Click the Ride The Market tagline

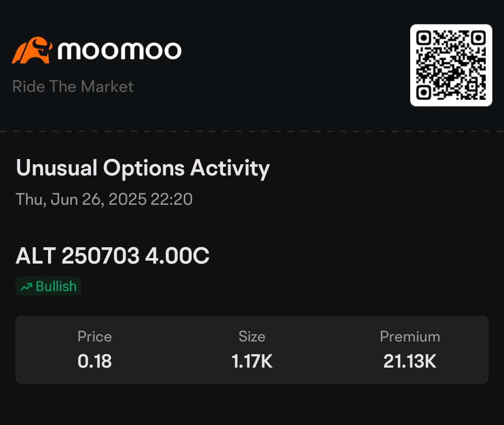point(73,86)
